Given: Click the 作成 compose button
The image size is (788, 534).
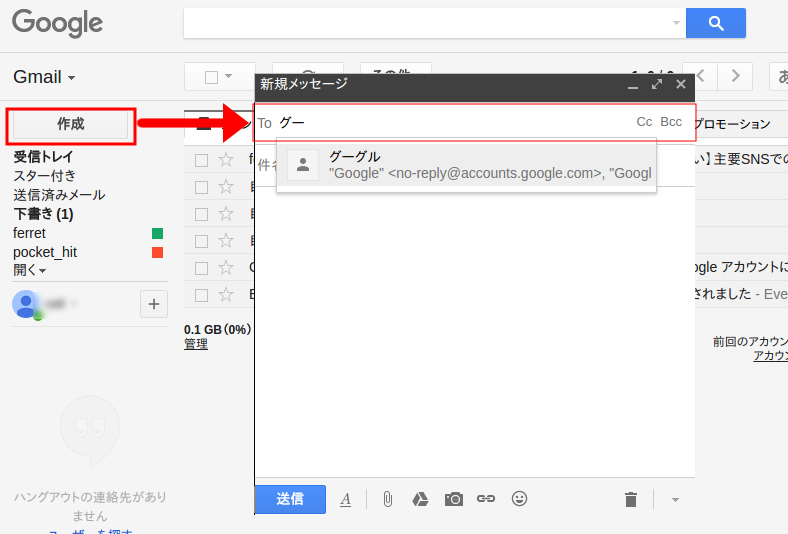Looking at the screenshot, I should point(70,124).
